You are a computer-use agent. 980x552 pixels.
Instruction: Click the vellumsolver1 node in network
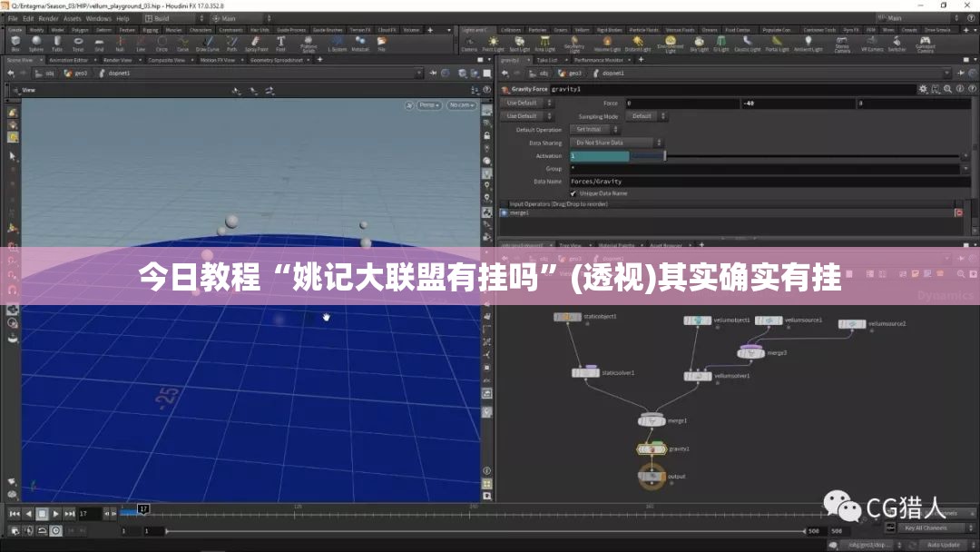698,377
